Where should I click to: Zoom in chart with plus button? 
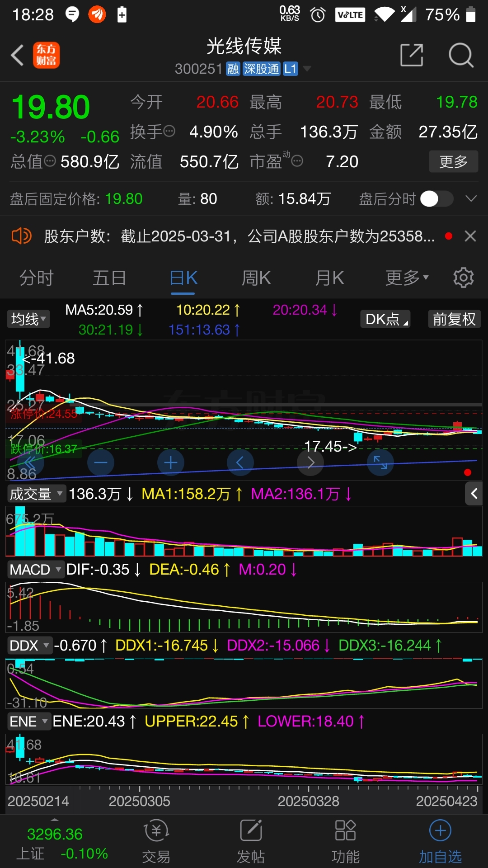171,462
